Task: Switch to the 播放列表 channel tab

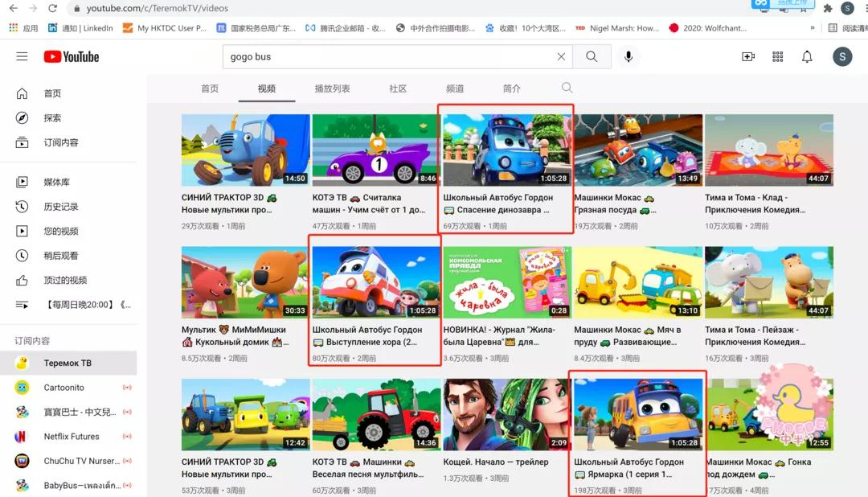Action: coord(332,88)
